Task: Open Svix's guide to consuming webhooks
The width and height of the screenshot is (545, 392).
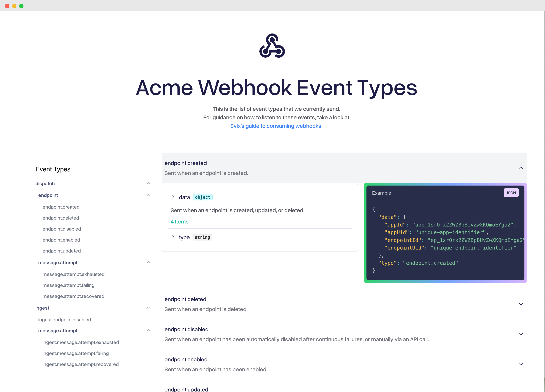Action: [276, 126]
